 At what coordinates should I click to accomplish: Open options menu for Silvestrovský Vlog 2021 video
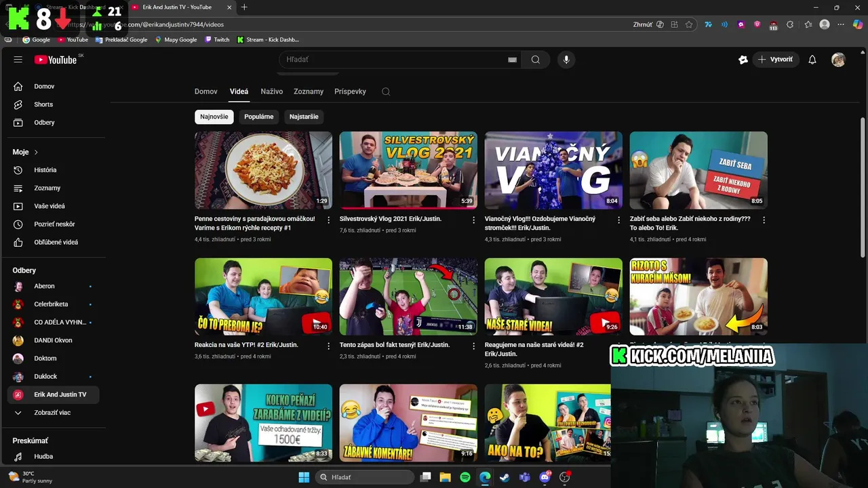(x=474, y=220)
